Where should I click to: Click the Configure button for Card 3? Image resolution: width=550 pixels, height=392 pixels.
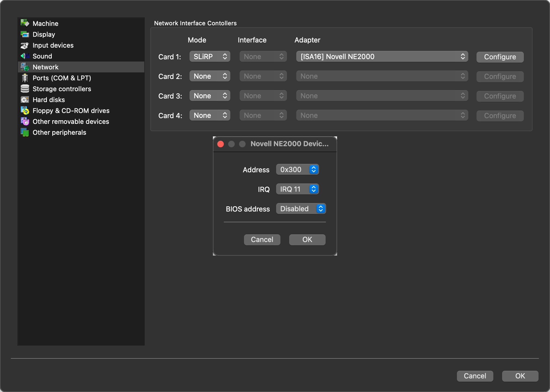tap(500, 96)
